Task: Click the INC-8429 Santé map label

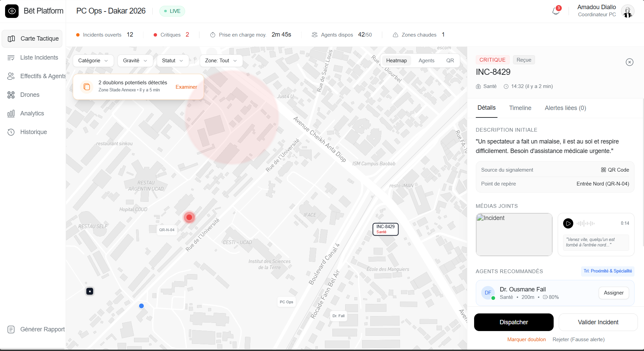Action: [x=385, y=229]
